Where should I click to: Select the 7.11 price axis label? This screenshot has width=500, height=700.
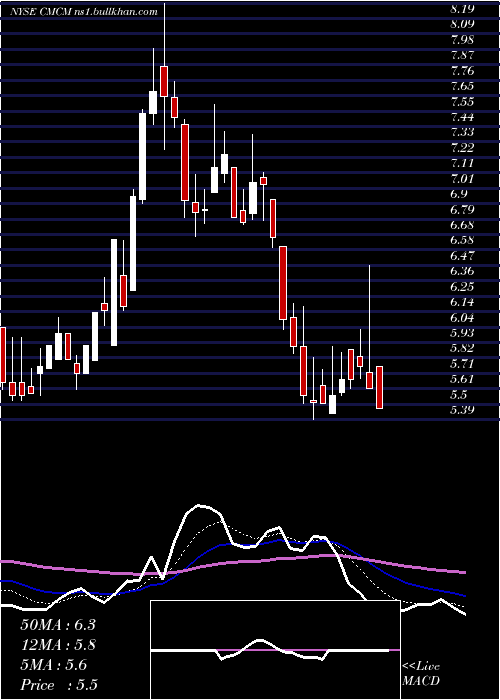coord(462,163)
